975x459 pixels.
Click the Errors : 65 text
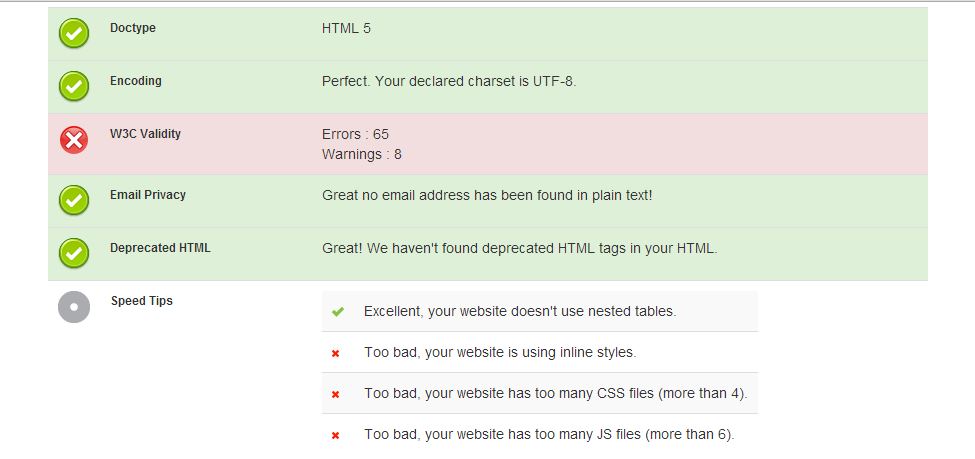tap(355, 134)
